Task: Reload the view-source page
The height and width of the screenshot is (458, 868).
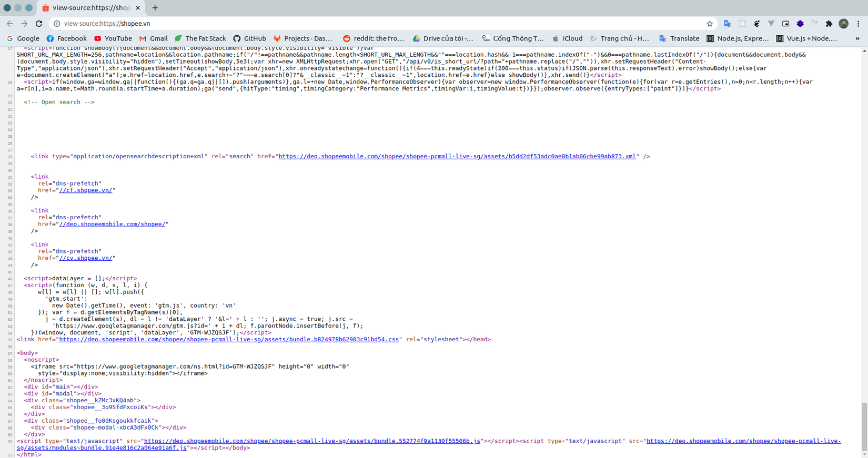Action: click(39, 24)
